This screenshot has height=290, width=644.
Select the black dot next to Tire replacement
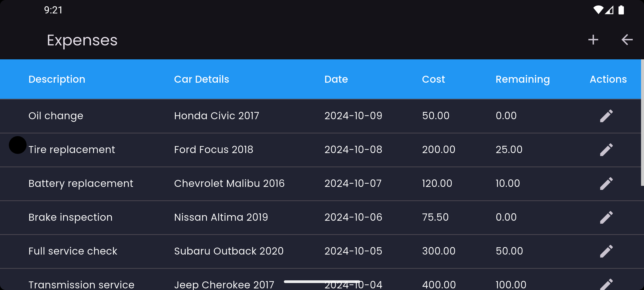17,145
